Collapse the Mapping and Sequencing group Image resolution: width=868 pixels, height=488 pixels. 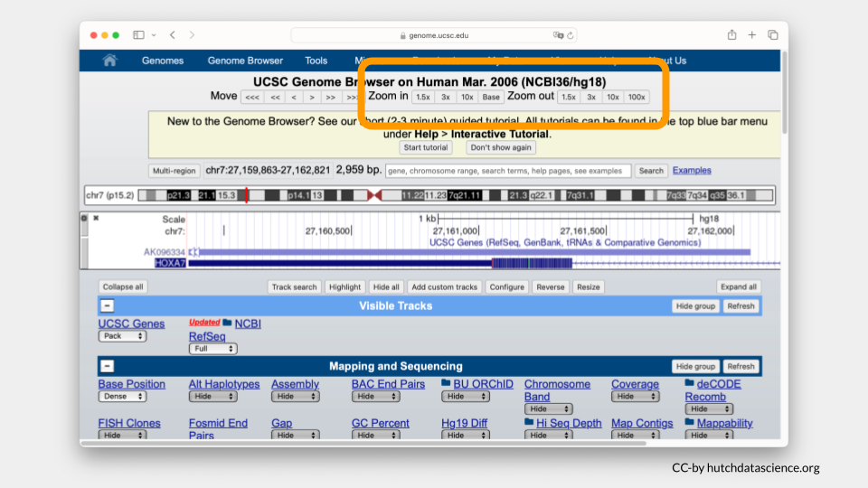coord(107,366)
